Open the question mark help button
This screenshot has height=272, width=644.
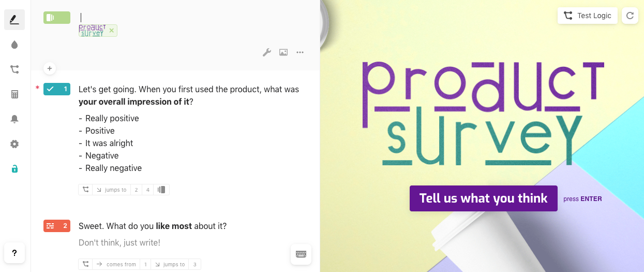point(14,253)
